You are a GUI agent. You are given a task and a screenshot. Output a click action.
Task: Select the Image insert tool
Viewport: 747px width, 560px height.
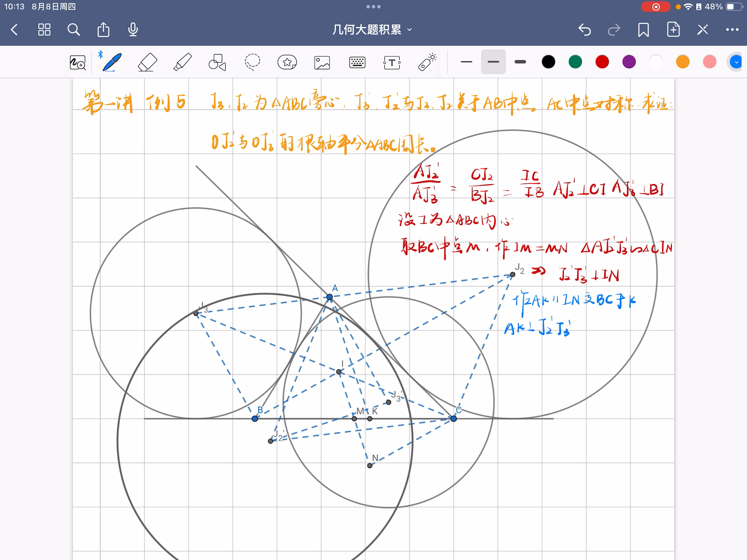322,62
